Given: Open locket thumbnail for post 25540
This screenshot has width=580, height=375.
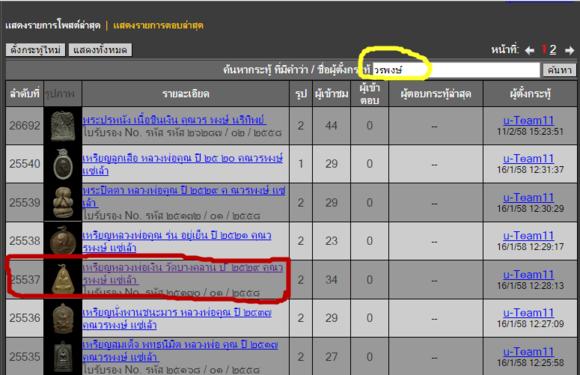Looking at the screenshot, I should pos(63,164).
